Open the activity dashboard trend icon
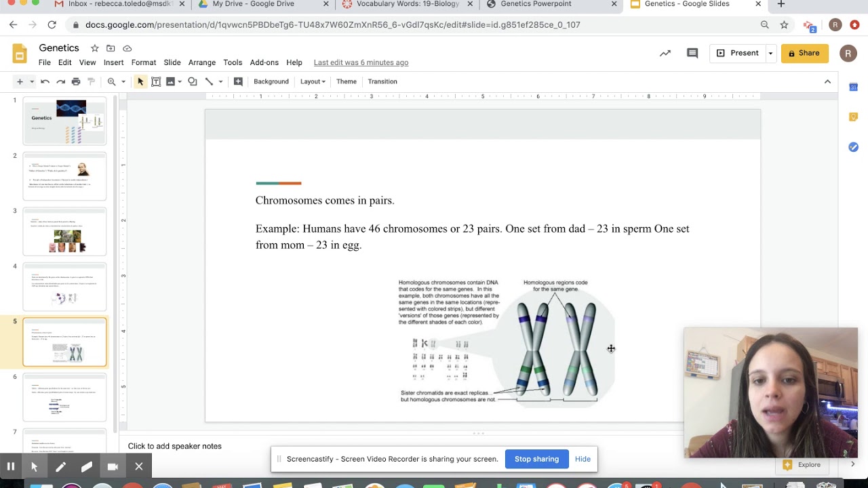 (665, 53)
